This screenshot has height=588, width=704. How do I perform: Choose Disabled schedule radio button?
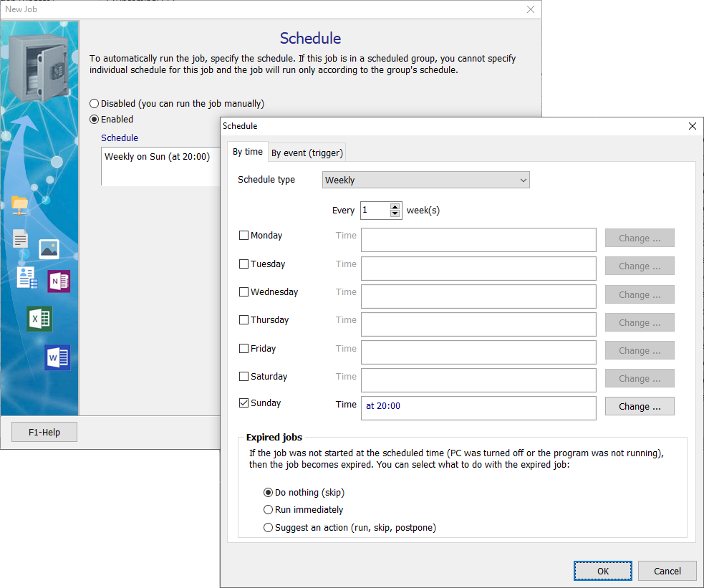95,104
